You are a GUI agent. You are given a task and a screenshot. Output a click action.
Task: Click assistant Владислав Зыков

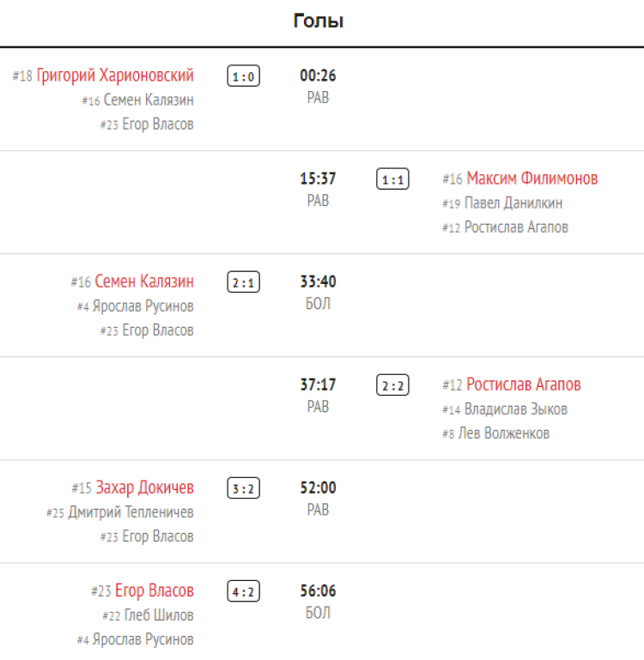[515, 409]
